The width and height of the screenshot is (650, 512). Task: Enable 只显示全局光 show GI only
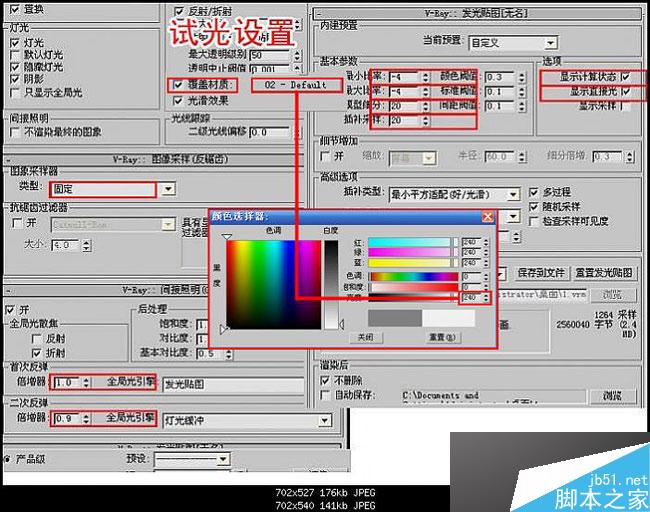tap(15, 92)
